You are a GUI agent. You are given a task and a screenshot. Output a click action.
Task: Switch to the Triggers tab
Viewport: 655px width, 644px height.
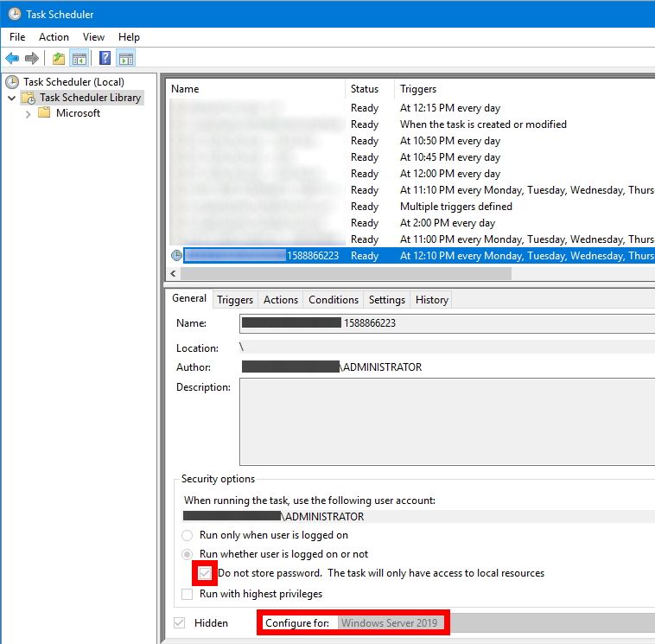click(235, 300)
